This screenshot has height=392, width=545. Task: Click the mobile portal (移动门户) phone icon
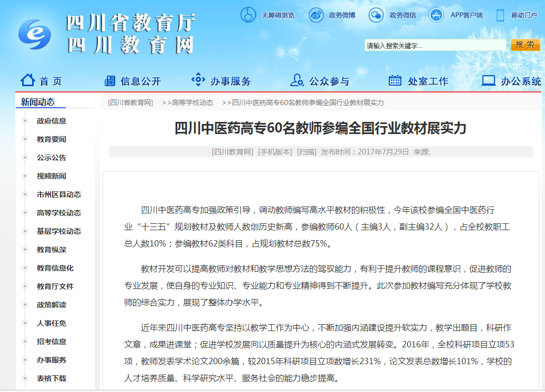pyautogui.click(x=500, y=15)
